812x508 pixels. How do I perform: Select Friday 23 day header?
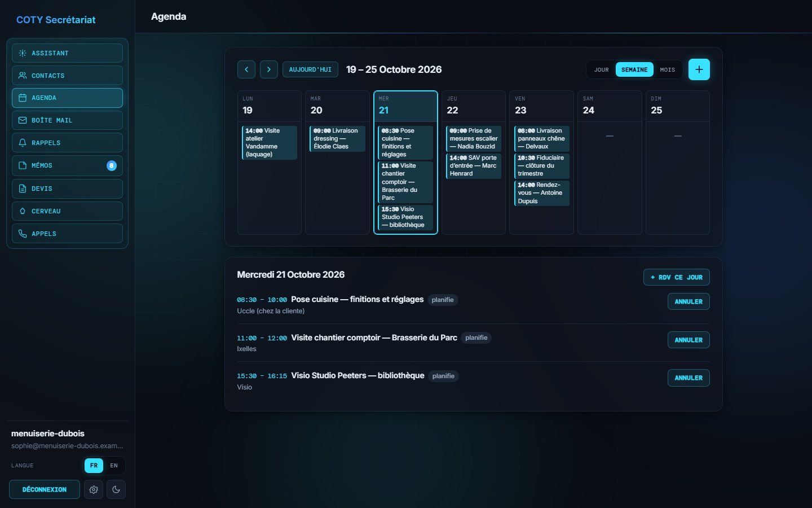click(541, 106)
